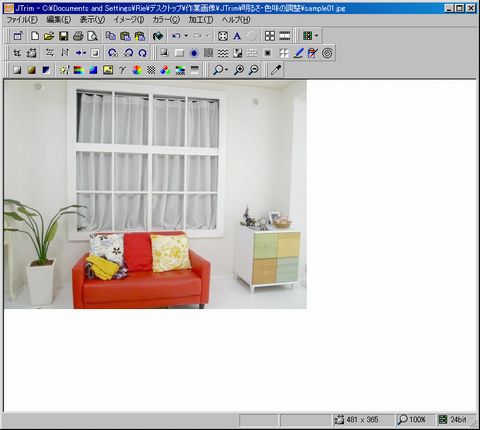The image size is (480, 430).
Task: Open the hue color wheel adjustment icon
Action: [137, 70]
